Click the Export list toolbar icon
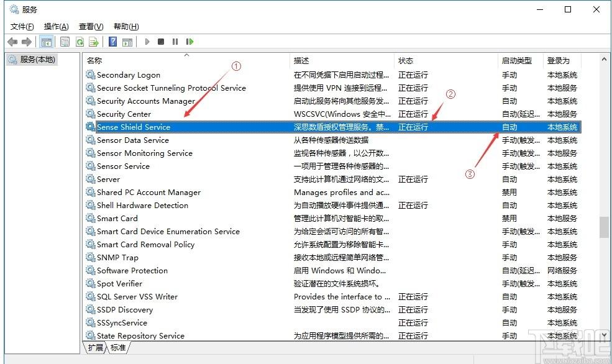612x364 pixels. click(94, 42)
